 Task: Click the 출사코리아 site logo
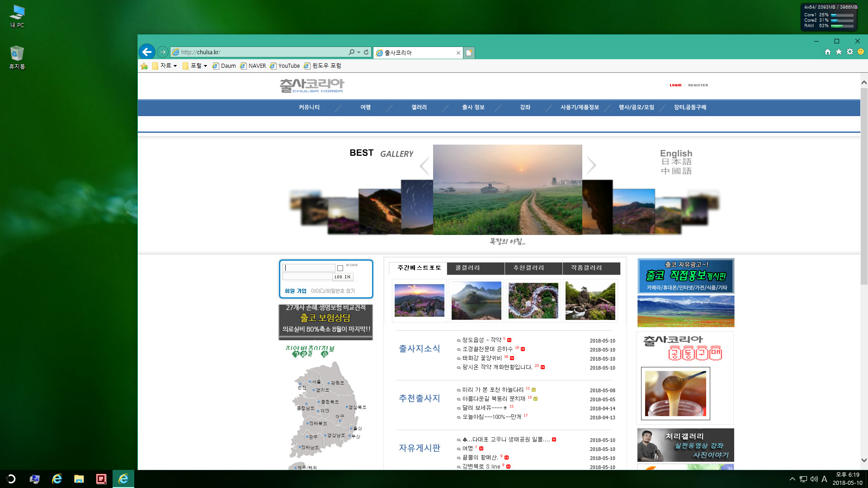click(x=312, y=85)
